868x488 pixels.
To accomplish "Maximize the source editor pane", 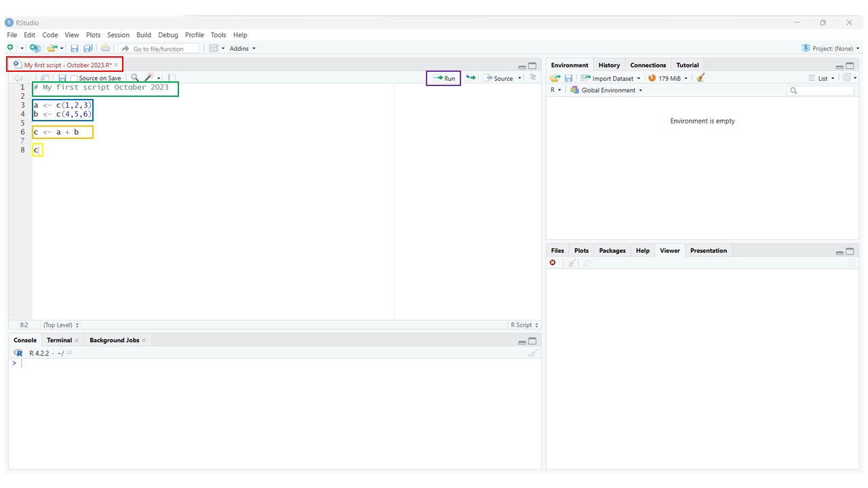I will 532,66.
